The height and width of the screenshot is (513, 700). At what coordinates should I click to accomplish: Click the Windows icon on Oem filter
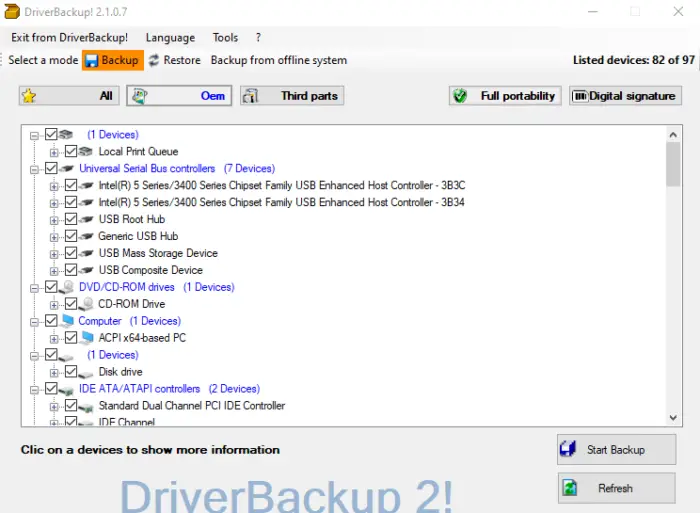click(139, 96)
